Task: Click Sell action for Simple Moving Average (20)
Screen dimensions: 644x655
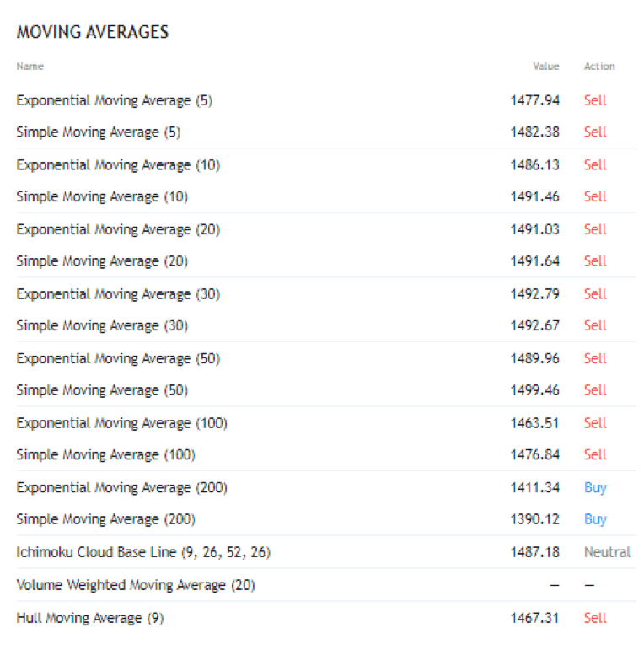Action: 595,261
